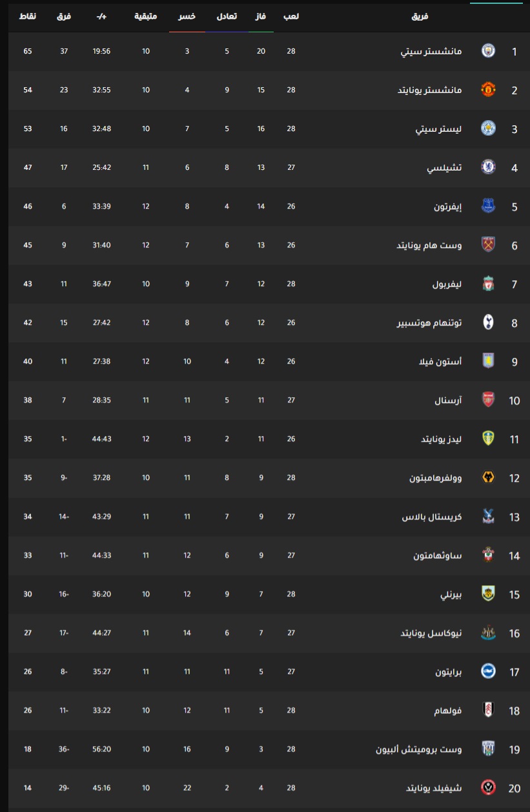Click the Manchester United club crest
Image resolution: width=530 pixels, height=812 pixels.
[x=488, y=90]
